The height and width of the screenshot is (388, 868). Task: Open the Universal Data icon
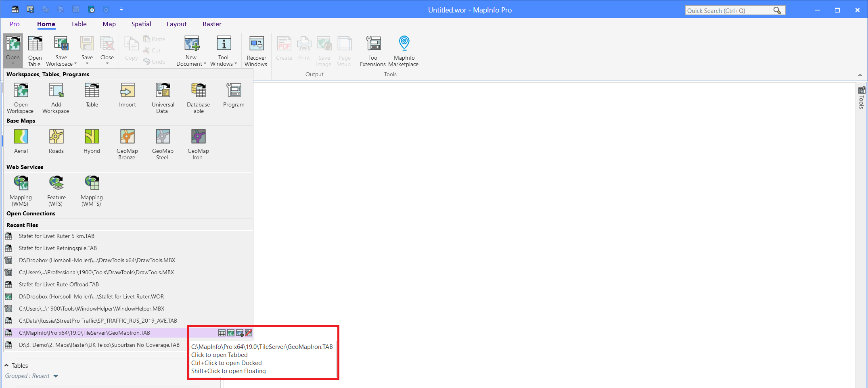[163, 90]
